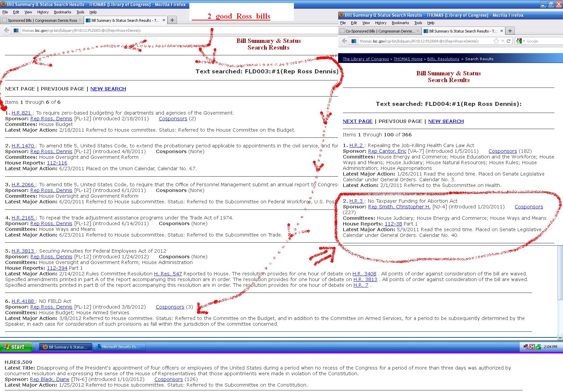Click the right window address bar URL
Screen dimensions: 563x392
click(x=419, y=41)
